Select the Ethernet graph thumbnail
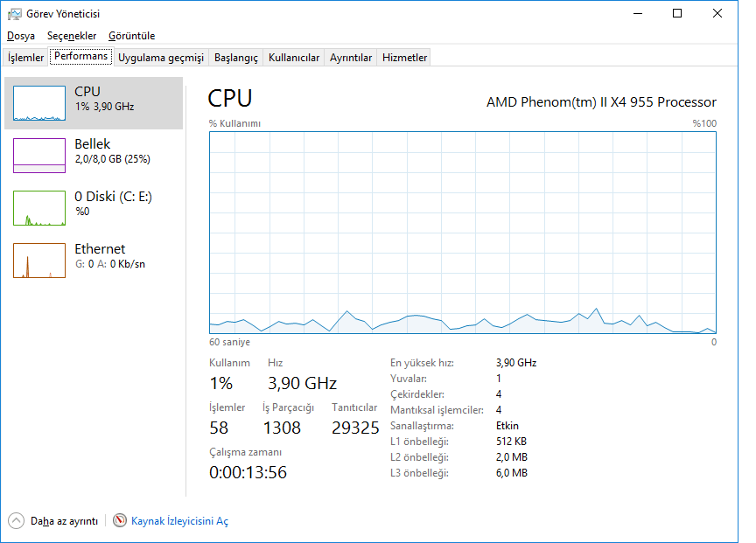Screen dimensions: 756x543 [x=39, y=261]
